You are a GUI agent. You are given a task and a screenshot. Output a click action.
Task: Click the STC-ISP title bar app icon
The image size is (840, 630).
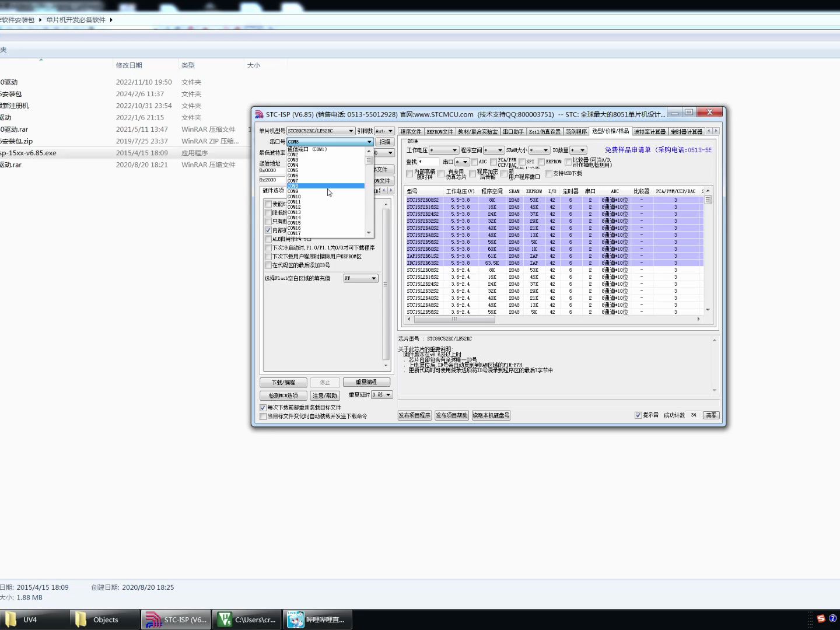(x=260, y=114)
